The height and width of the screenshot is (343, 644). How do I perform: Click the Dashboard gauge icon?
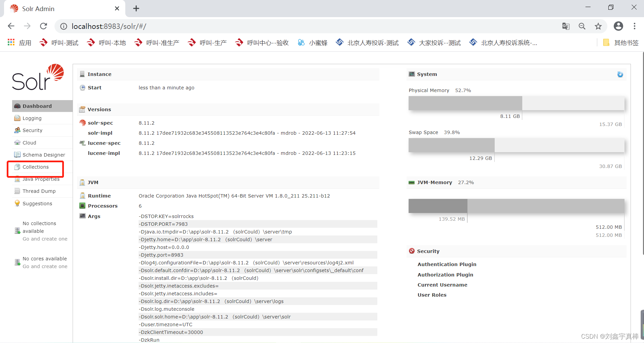point(17,106)
